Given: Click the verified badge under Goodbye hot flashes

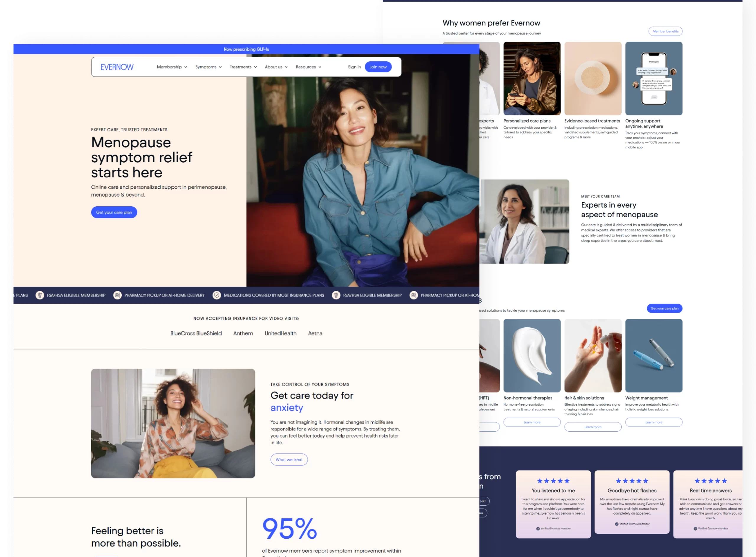Looking at the screenshot, I should (x=617, y=524).
